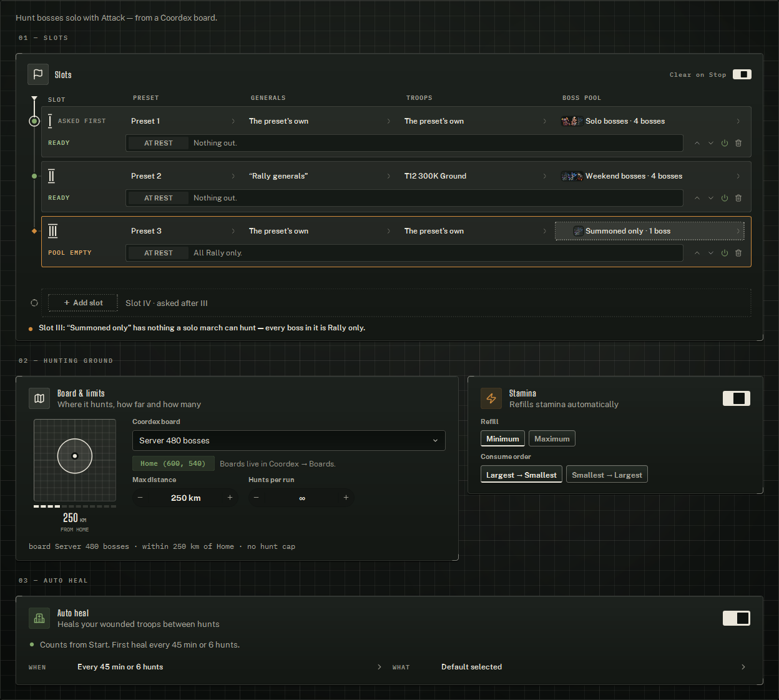Move the Preset 3 slot down

tap(711, 253)
